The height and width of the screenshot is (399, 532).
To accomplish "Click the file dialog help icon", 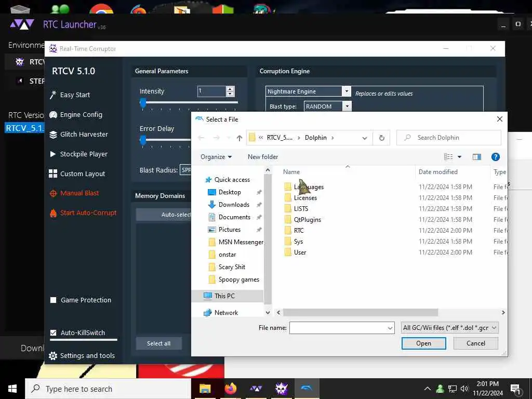I will (x=495, y=157).
